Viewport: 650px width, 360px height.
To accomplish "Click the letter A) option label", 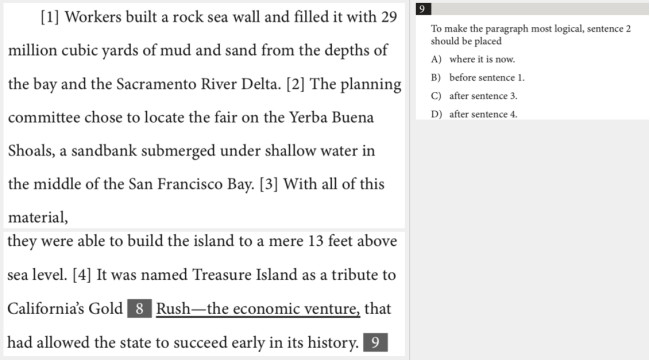I will click(x=436, y=59).
